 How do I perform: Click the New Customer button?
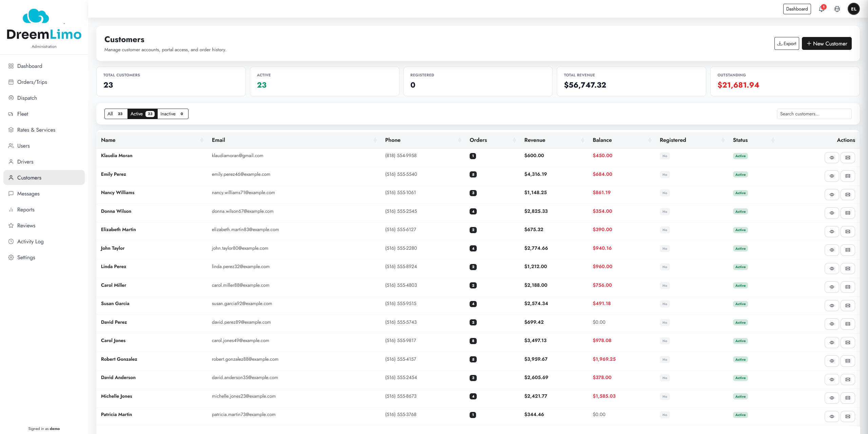tap(827, 43)
